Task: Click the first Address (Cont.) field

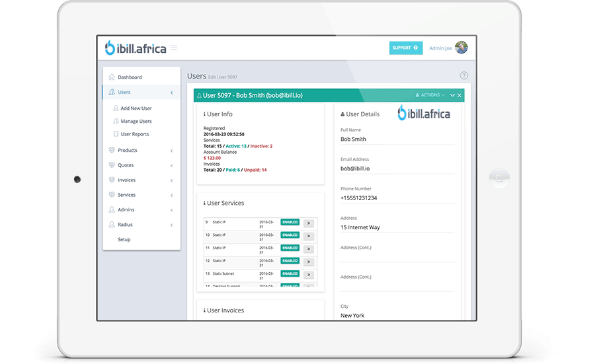Action: click(x=397, y=257)
